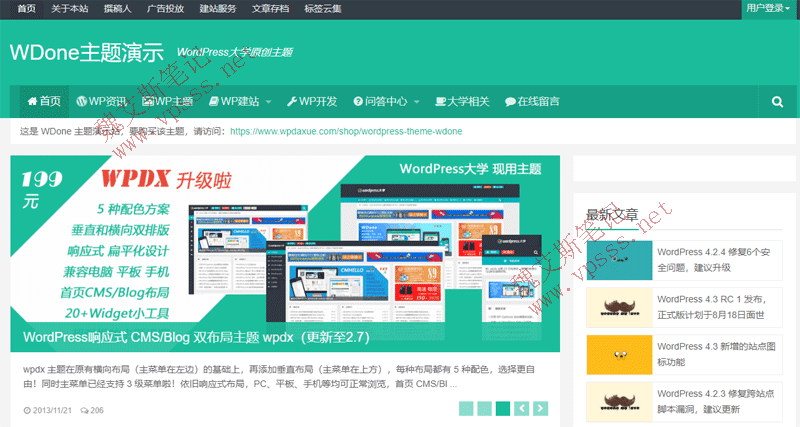Click the chat bubble icon for 在线留言
800x427 pixels.
pyautogui.click(x=510, y=101)
